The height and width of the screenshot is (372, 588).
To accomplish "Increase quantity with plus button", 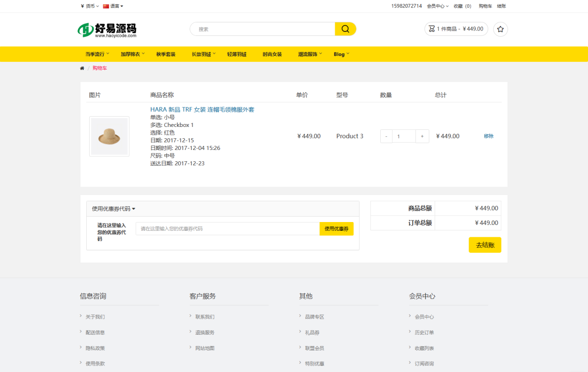I will tap(422, 136).
